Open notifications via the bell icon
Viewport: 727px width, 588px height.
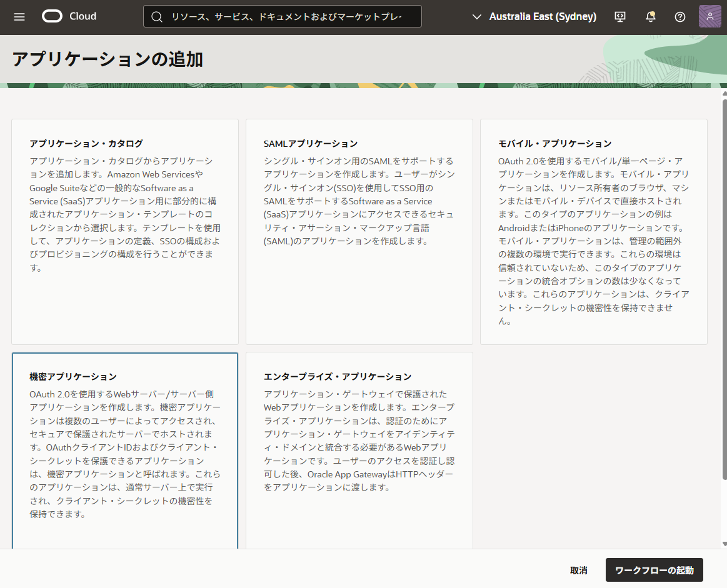coord(650,17)
